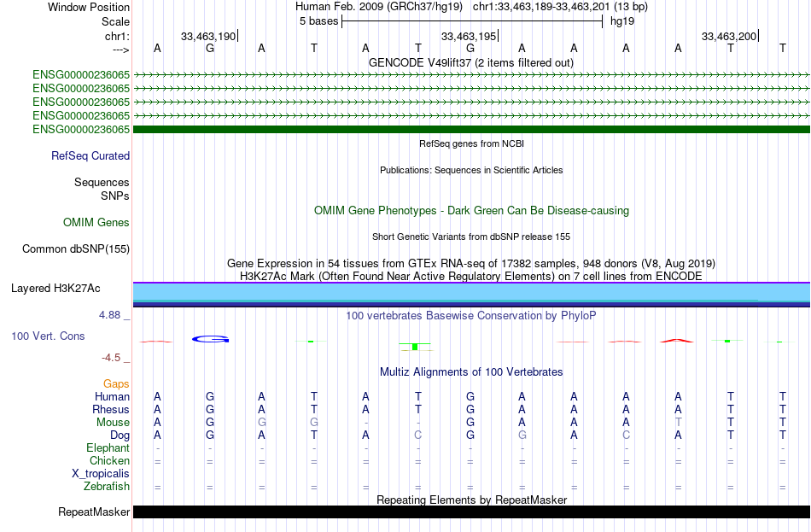Click the 'RefSeq genes from NCBI' title
811x532 pixels.
click(471, 143)
